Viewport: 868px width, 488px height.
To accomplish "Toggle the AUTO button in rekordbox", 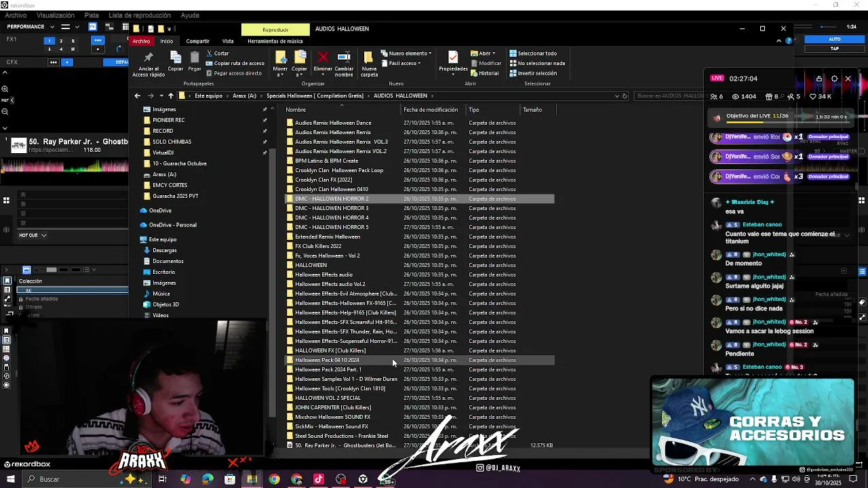I will click(x=835, y=39).
